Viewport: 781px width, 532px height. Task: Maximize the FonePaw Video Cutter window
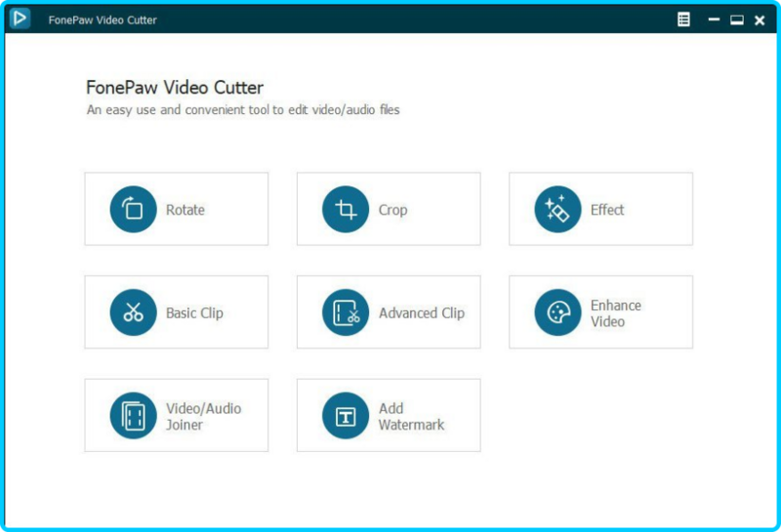tap(737, 20)
